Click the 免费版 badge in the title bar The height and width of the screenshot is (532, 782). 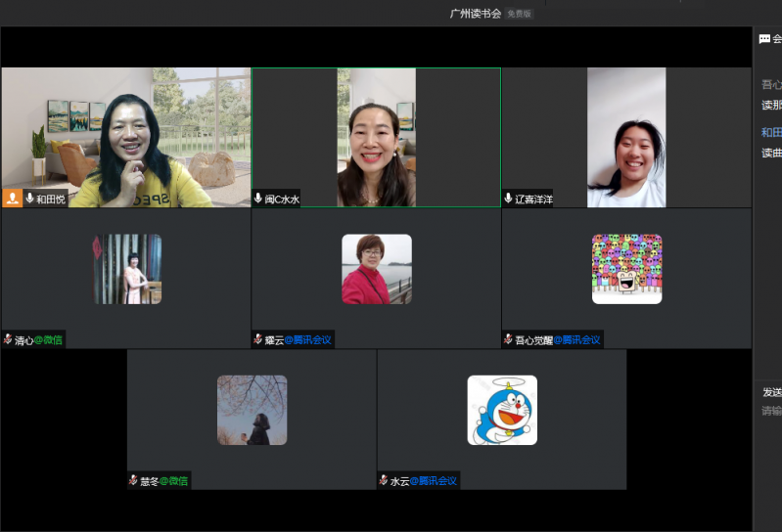[520, 14]
